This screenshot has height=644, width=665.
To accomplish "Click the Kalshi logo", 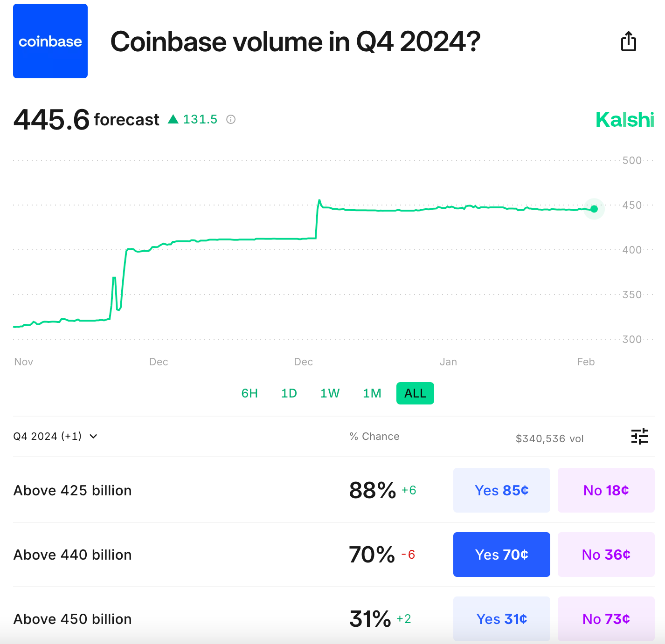I will [x=624, y=120].
